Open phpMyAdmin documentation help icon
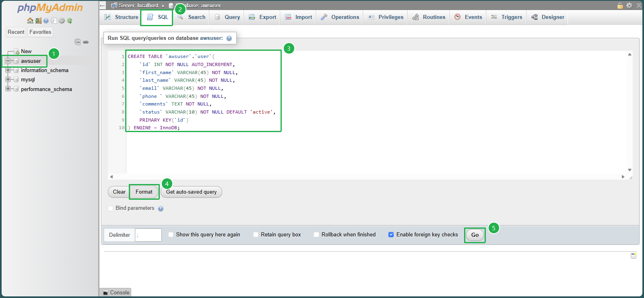 tap(46, 21)
